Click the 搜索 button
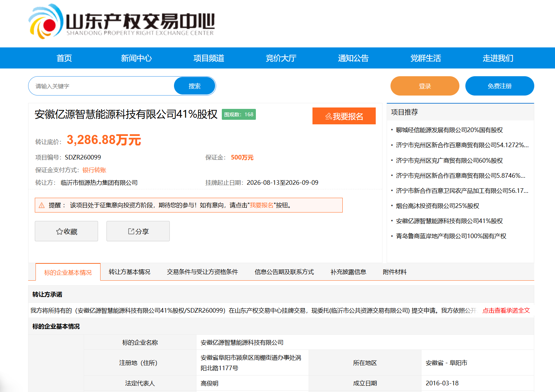The height and width of the screenshot is (392, 555). tap(195, 86)
